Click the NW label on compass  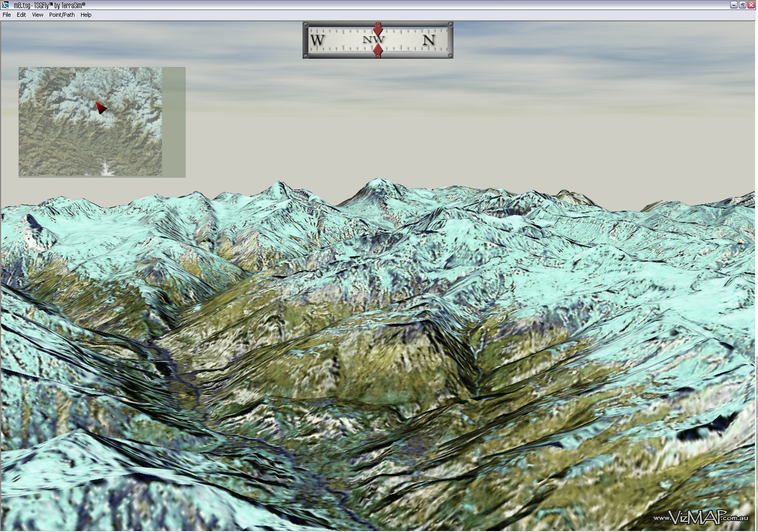pos(374,40)
